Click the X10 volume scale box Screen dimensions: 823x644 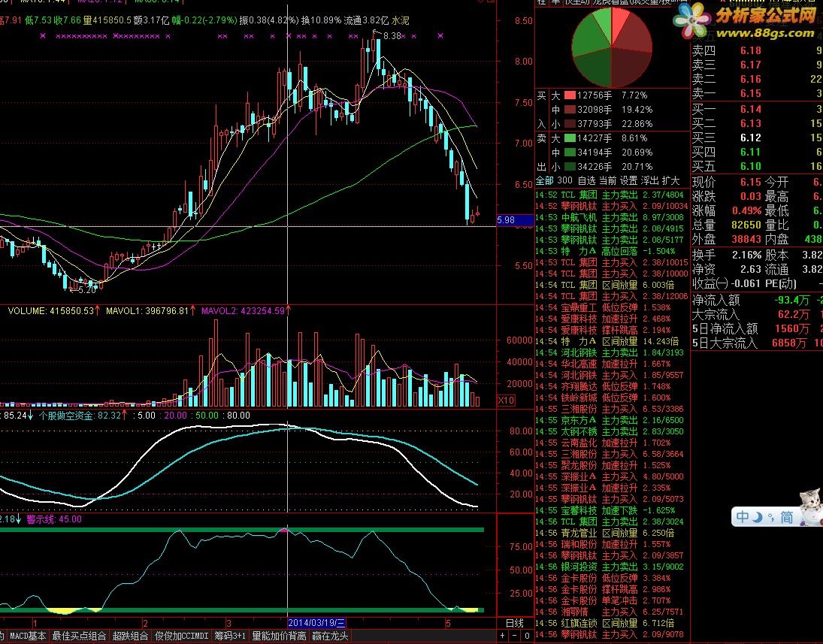pos(506,401)
